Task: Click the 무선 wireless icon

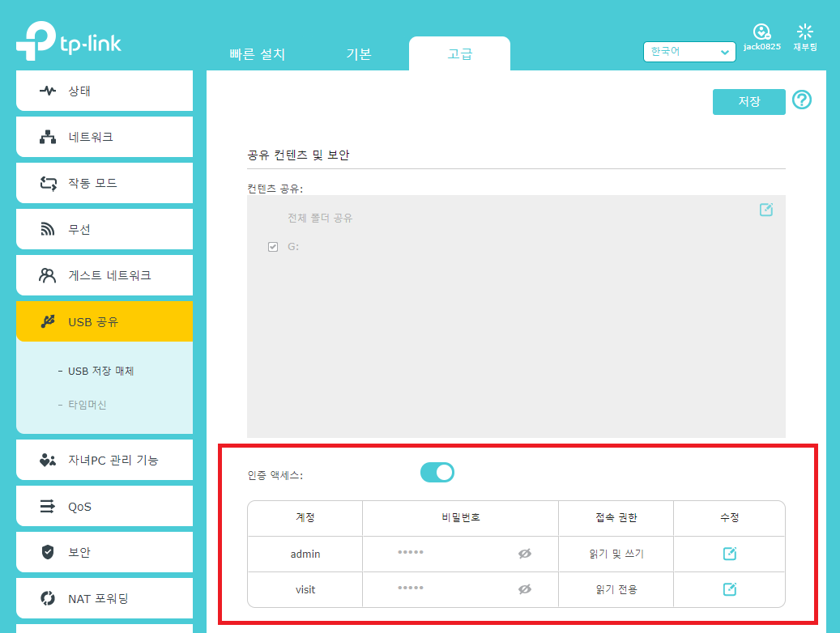Action: pyautogui.click(x=48, y=229)
